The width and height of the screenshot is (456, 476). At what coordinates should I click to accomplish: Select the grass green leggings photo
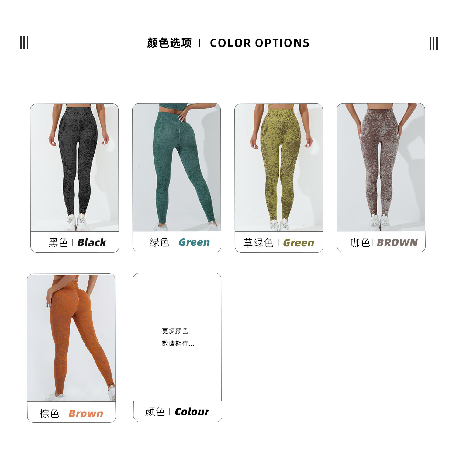pyautogui.click(x=279, y=168)
